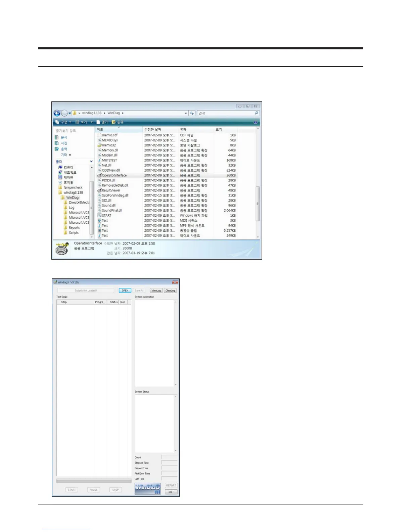
Task: Click the OPEN button in Windiag3
Action: tap(125, 291)
